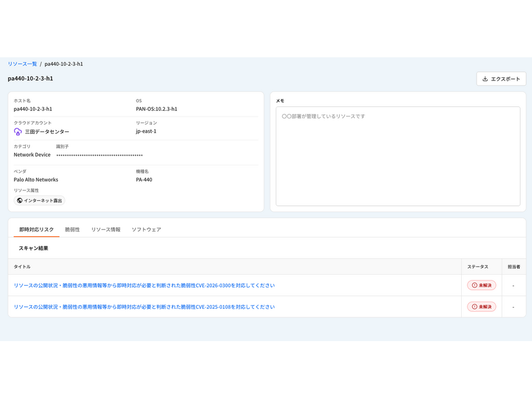Open the CVE-2025-0108 risk link
532x399 pixels.
[144, 307]
